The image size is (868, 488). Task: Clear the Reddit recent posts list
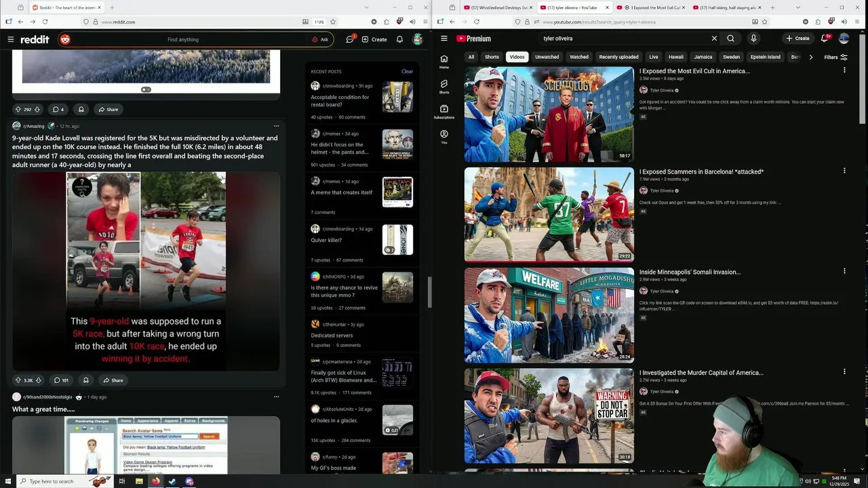(407, 71)
